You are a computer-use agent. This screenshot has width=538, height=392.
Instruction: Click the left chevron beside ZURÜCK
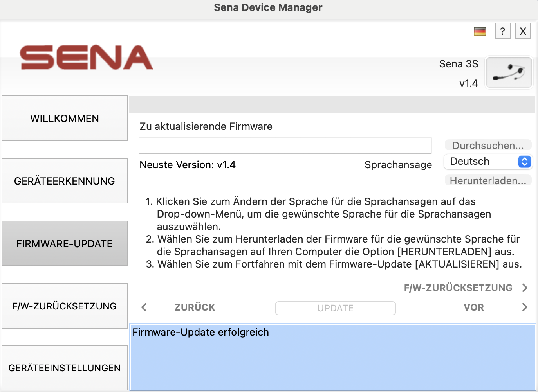pos(144,307)
